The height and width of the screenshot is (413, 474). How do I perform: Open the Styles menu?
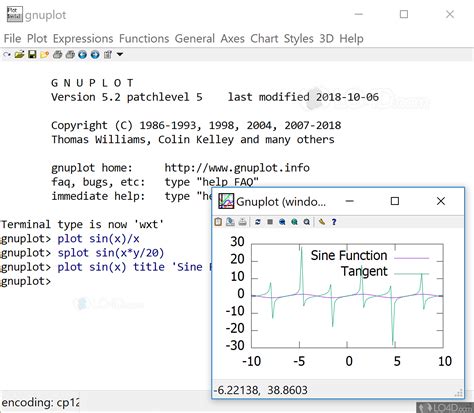(299, 39)
